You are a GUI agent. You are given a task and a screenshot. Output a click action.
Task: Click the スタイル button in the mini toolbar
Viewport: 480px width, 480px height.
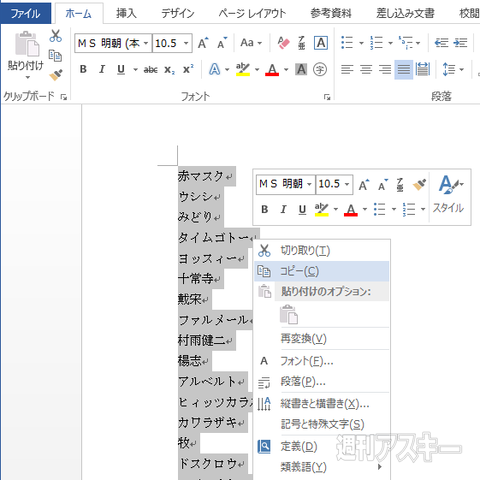click(449, 195)
